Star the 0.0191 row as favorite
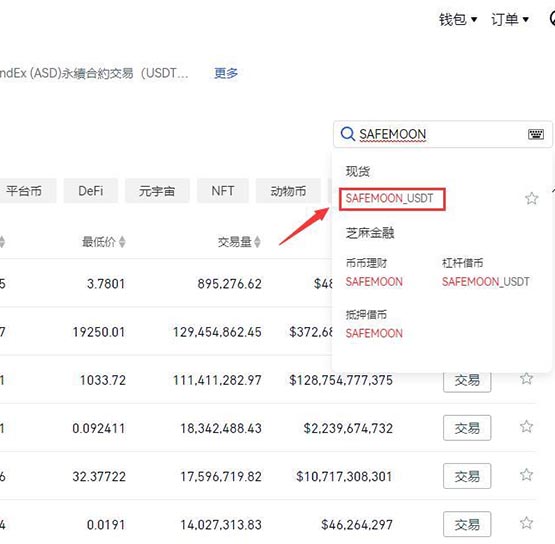Viewport: 555px width, 544px height. click(x=526, y=522)
